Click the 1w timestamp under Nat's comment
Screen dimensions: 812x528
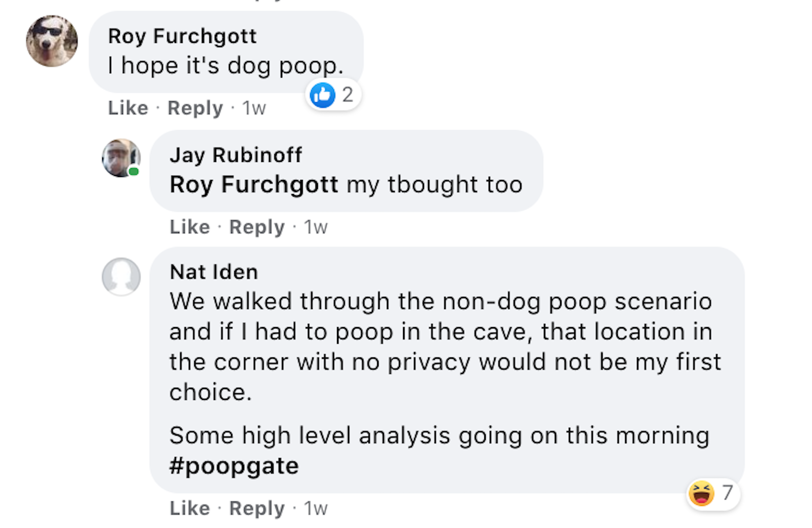tap(316, 508)
